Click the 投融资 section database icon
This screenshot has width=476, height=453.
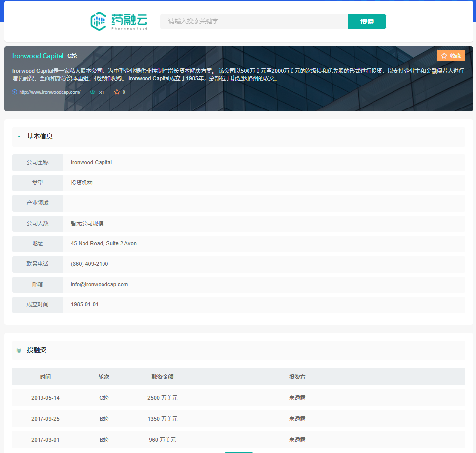pyautogui.click(x=19, y=350)
